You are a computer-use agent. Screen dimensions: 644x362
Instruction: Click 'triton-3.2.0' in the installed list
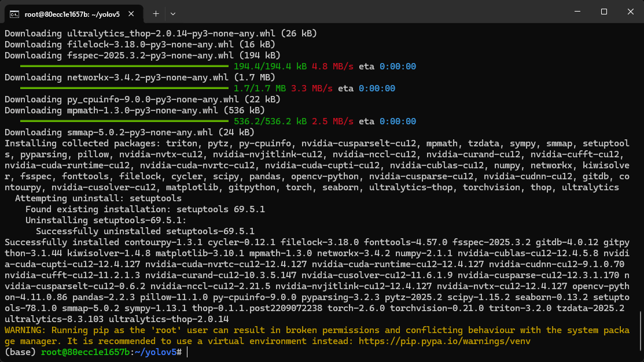(520, 308)
